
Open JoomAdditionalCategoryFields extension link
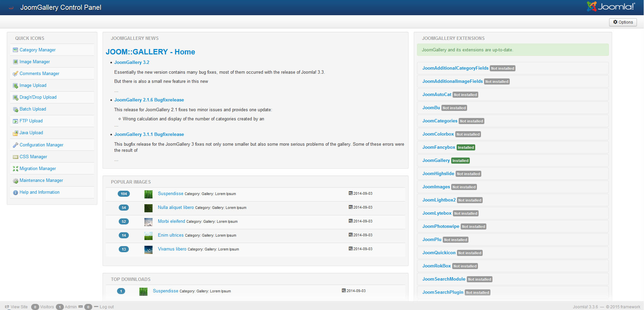coord(455,68)
